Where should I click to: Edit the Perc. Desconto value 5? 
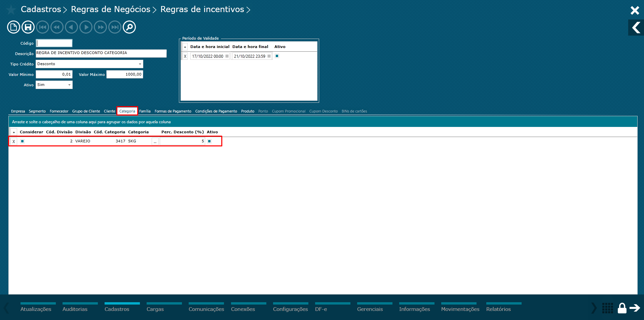[183, 141]
